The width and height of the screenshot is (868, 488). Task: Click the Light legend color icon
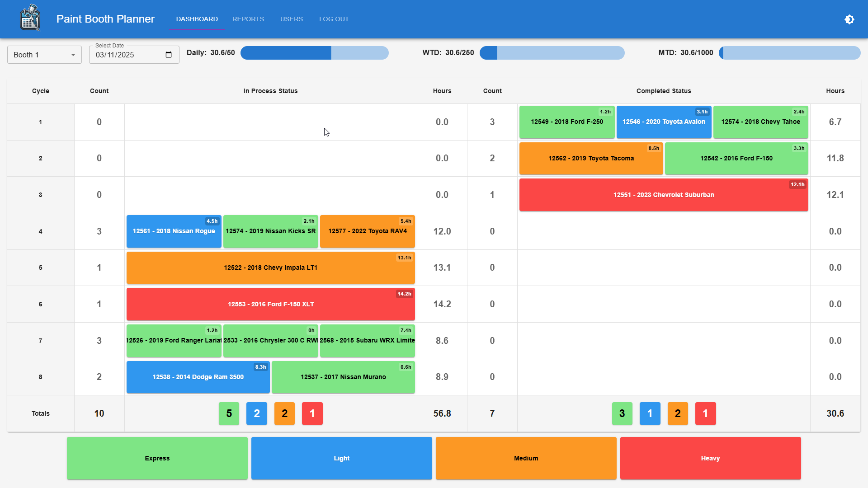click(342, 458)
